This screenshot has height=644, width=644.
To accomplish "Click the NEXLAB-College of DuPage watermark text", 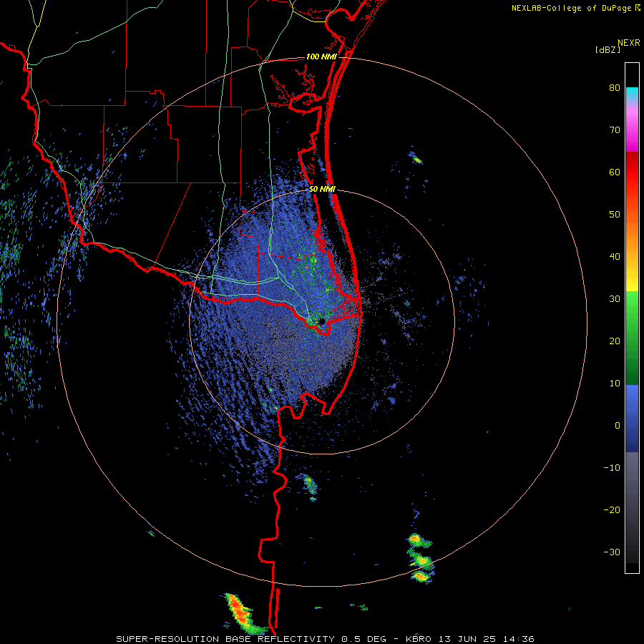I will 576,8.
